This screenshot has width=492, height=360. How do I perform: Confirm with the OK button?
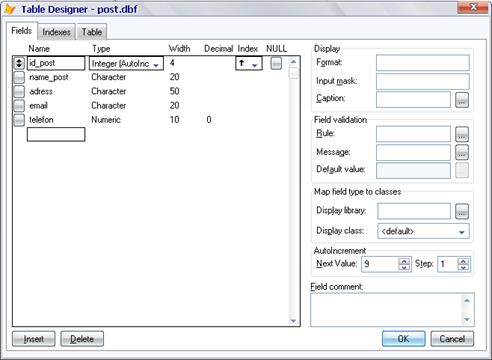tap(404, 339)
